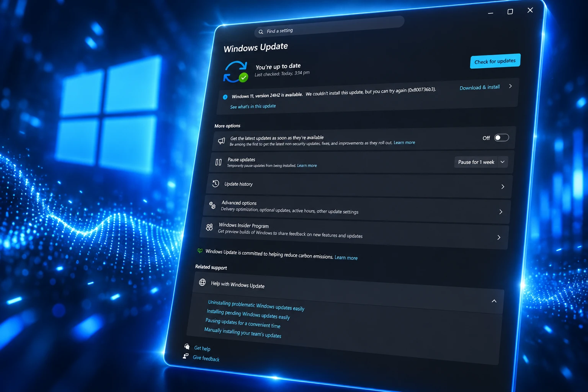Click the Windows Insider Program icon
Image resolution: width=588 pixels, height=392 pixels.
tap(209, 227)
